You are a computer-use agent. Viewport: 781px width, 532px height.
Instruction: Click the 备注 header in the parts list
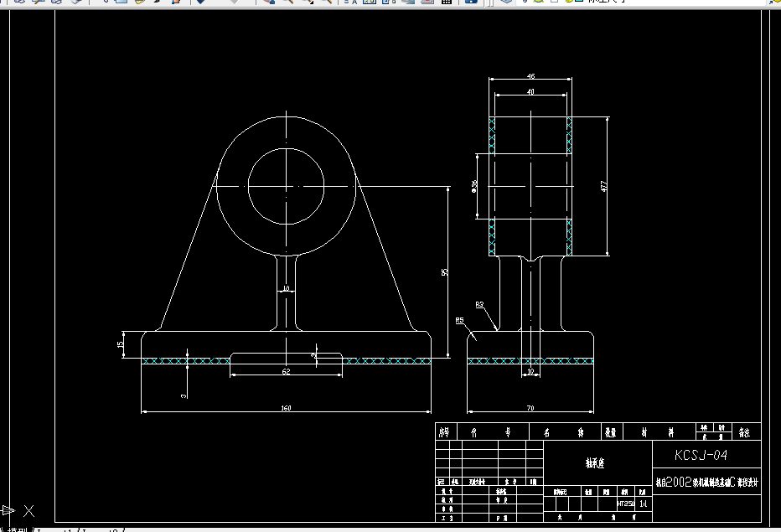pyautogui.click(x=744, y=432)
